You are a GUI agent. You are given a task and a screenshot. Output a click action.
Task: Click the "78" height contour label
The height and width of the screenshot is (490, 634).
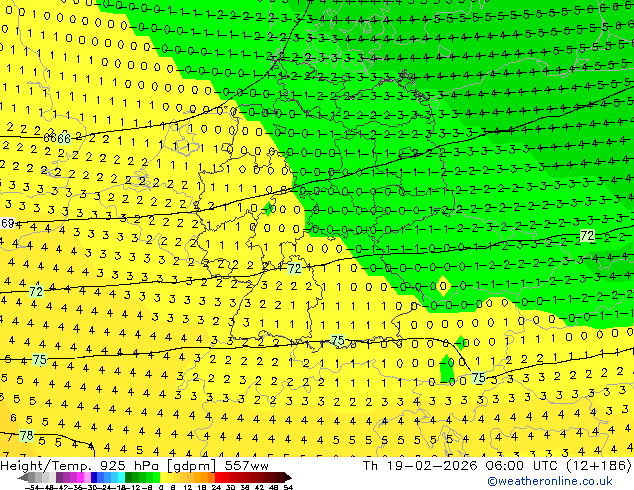coord(27,436)
